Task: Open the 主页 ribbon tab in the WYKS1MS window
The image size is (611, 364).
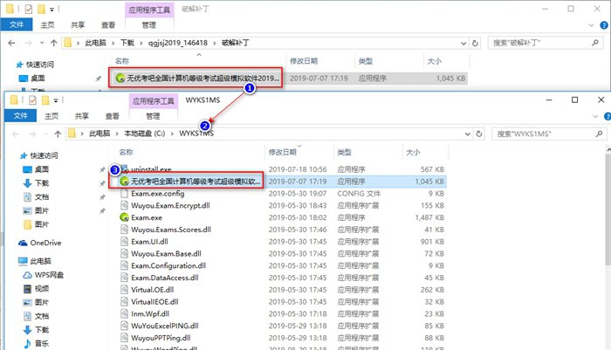Action: [x=51, y=116]
